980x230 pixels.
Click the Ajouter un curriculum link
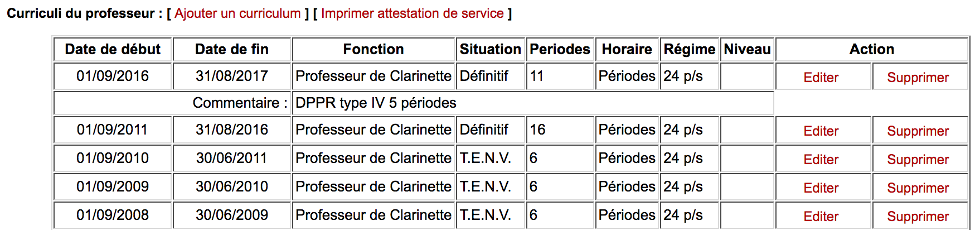coord(237,13)
